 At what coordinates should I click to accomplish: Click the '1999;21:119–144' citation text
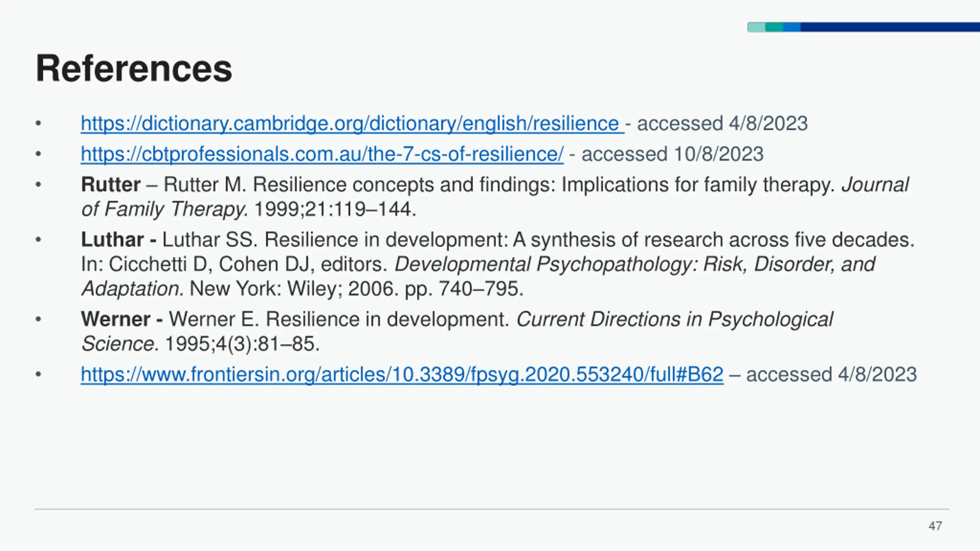coord(335,209)
